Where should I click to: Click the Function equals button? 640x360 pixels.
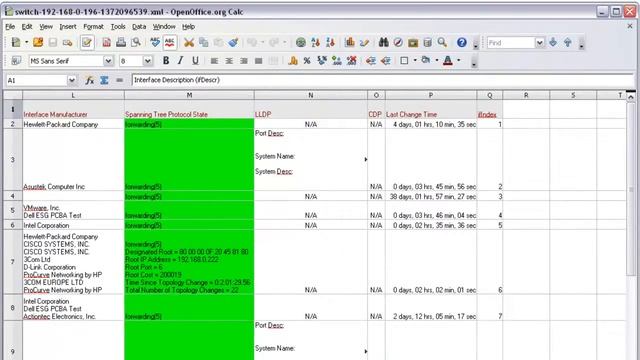119,80
